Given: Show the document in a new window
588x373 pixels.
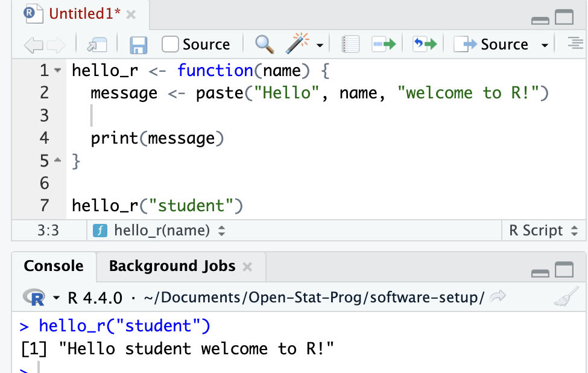Looking at the screenshot, I should pos(96,45).
